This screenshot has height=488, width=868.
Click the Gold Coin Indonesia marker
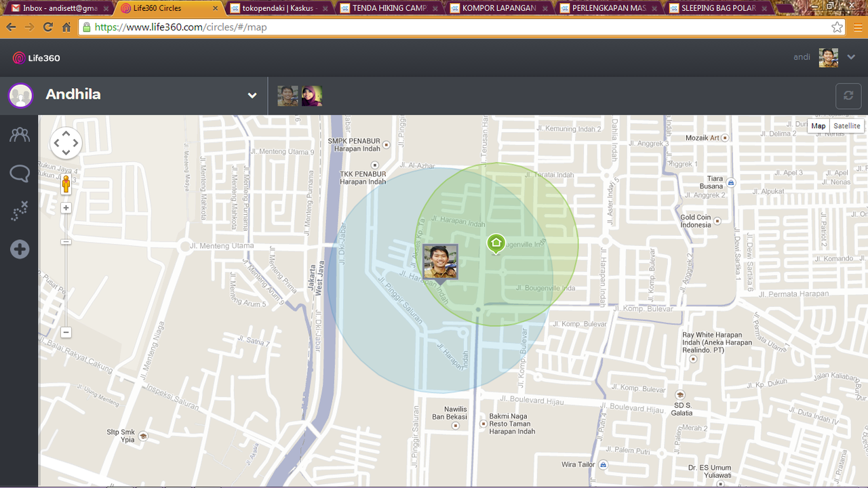coord(717,221)
